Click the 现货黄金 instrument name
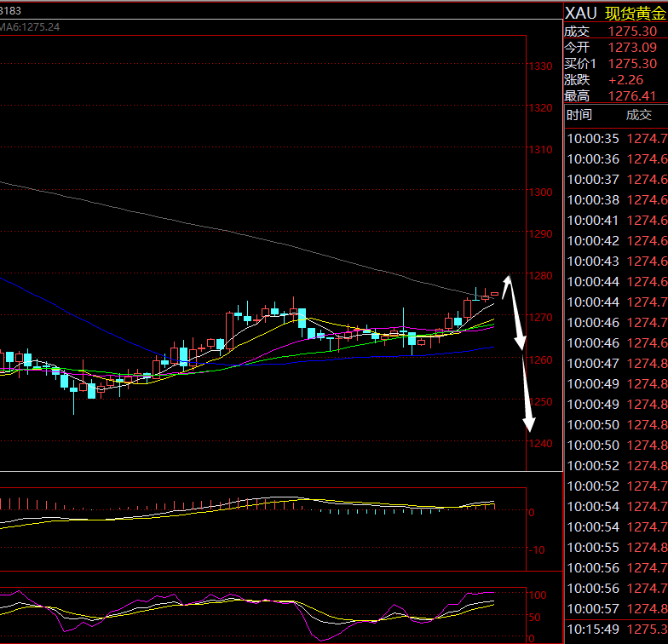Screen dimensions: 668x644 (636, 14)
